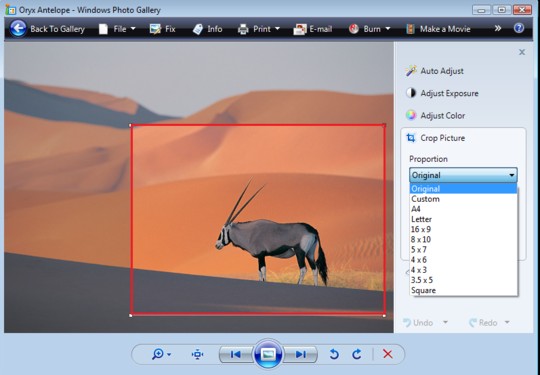Image resolution: width=540 pixels, height=375 pixels.
Task: Click the Proportion combo box arrow
Action: [511, 175]
